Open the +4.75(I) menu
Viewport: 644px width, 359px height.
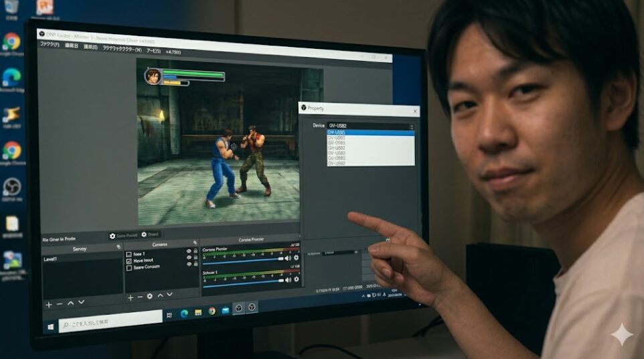coord(173,52)
